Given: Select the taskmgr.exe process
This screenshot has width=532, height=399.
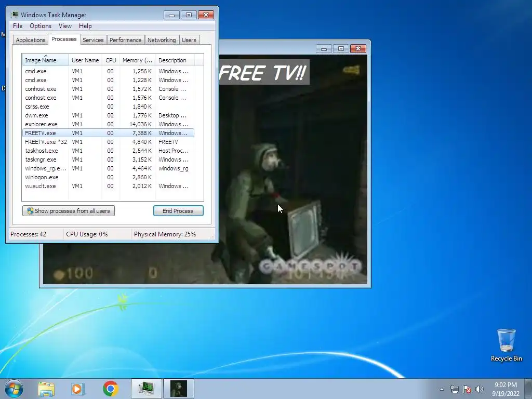Looking at the screenshot, I should [x=108, y=159].
